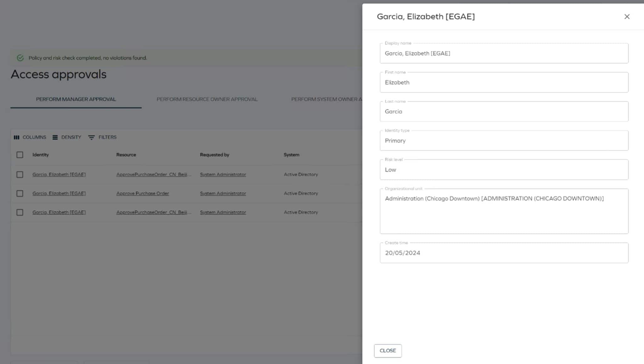Click the Display name field
Viewport: 644px width, 364px height.
click(504, 53)
